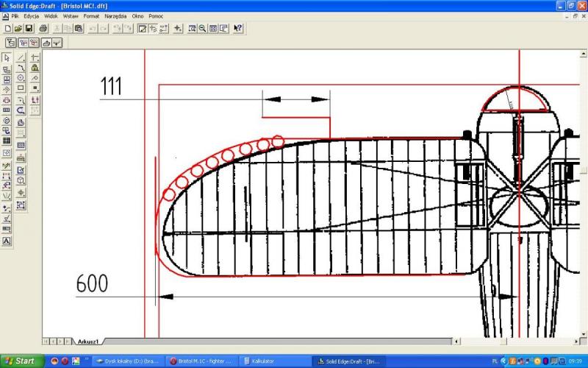Open the Format menu

(91, 15)
